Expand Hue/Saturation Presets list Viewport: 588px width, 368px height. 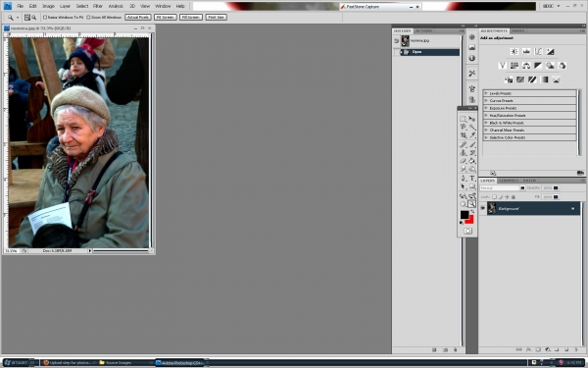[x=486, y=115]
